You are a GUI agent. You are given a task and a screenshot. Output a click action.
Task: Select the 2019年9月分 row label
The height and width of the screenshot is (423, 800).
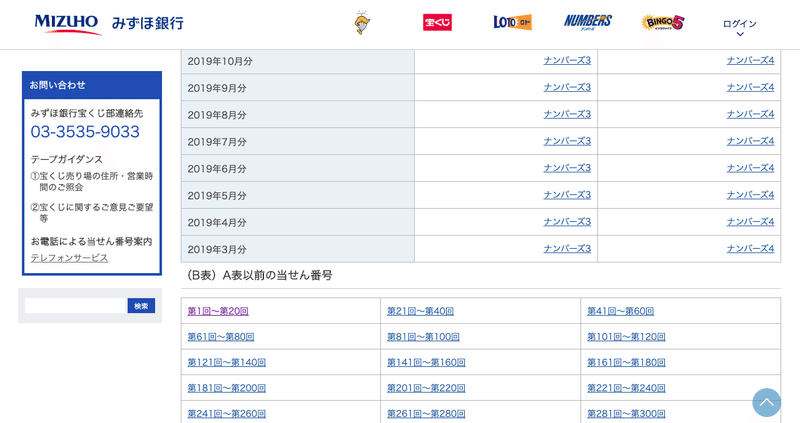click(x=217, y=88)
